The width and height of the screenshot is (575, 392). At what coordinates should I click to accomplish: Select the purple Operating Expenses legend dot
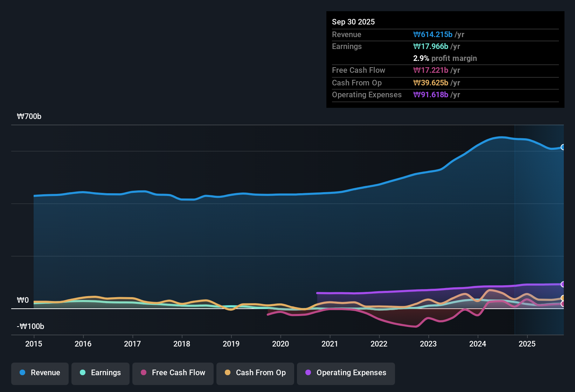[x=307, y=373]
